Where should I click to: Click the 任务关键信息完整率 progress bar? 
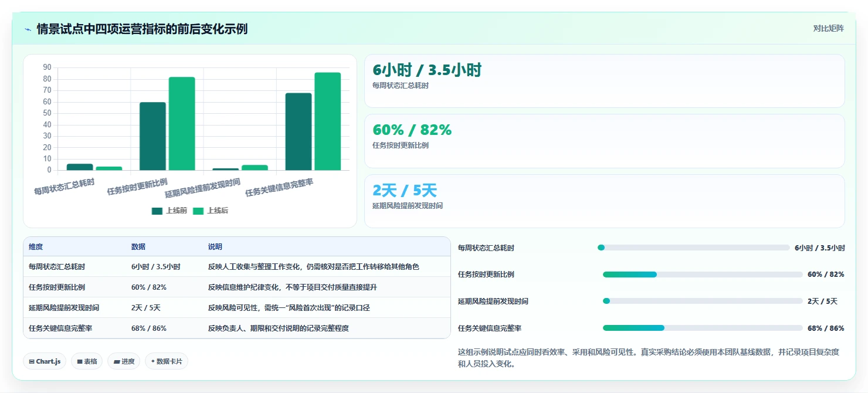pyautogui.click(x=703, y=328)
